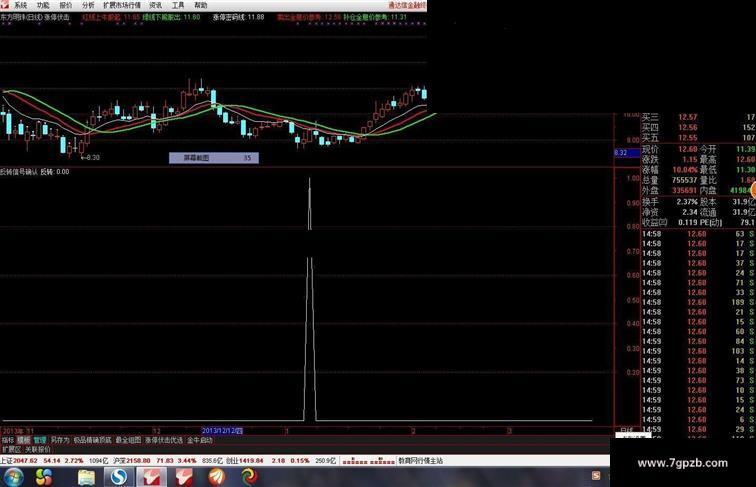The width and height of the screenshot is (756, 487).
Task: Open the 系统 menu
Action: click(x=21, y=5)
